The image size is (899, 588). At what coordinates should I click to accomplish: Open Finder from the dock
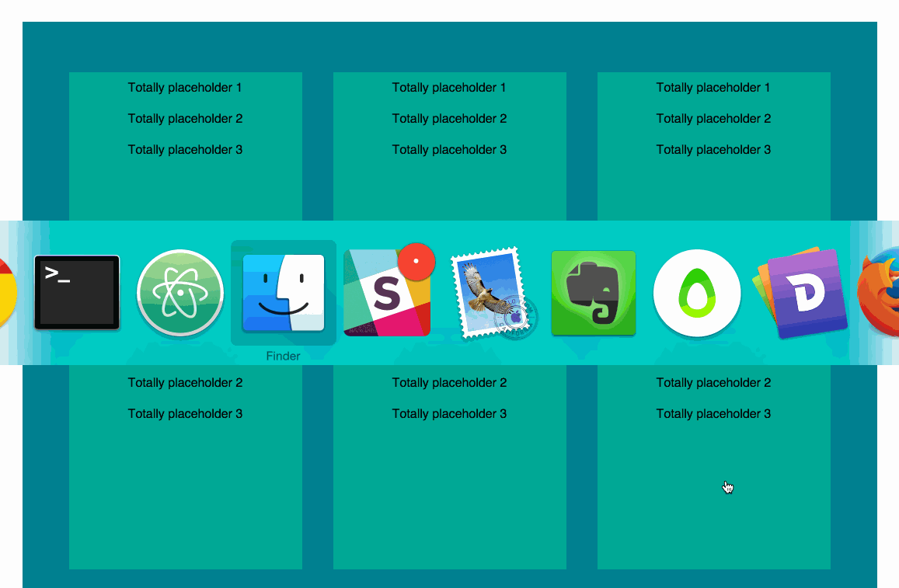284,293
